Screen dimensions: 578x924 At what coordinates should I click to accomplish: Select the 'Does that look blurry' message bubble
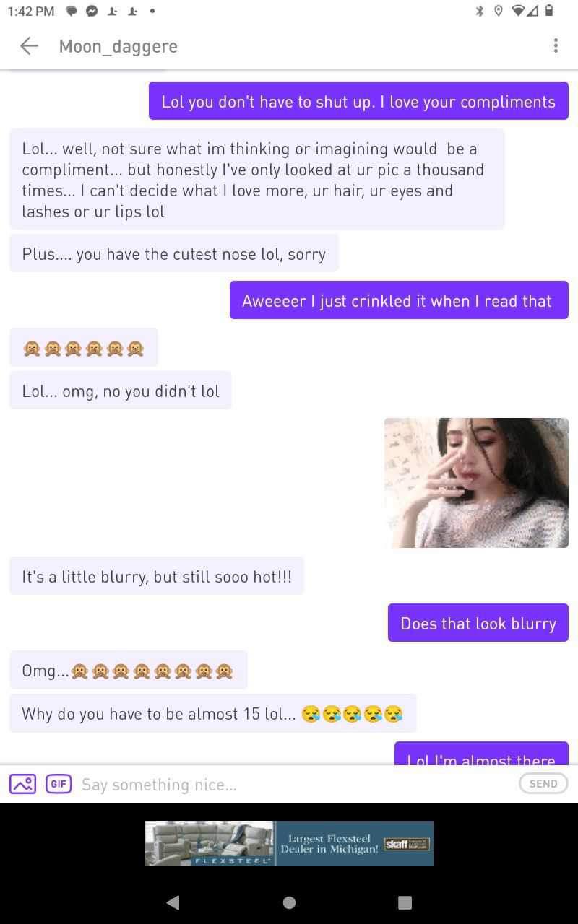pyautogui.click(x=478, y=622)
